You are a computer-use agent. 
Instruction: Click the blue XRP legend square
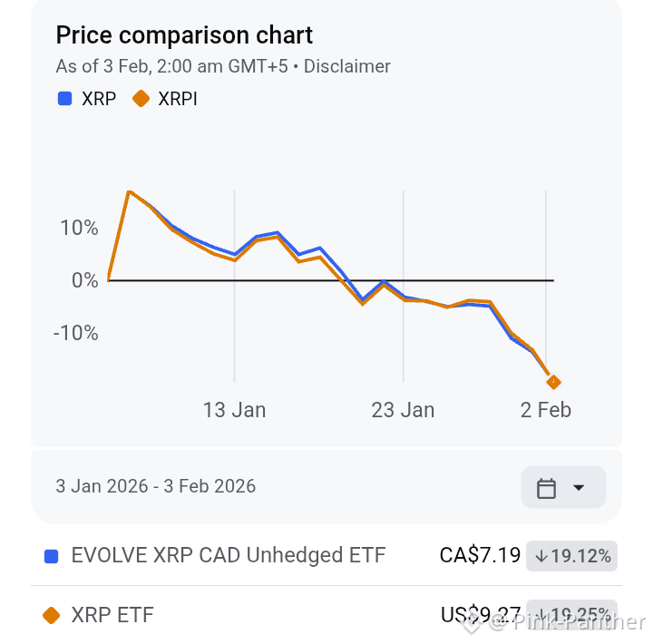click(x=65, y=99)
